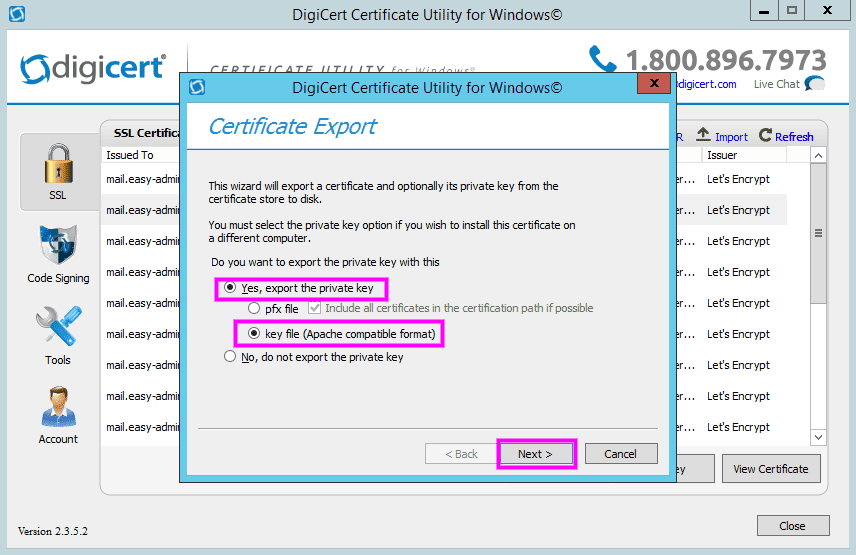Click the phone icon beside 1.800.896.7973
The height and width of the screenshot is (555, 856).
click(x=603, y=59)
